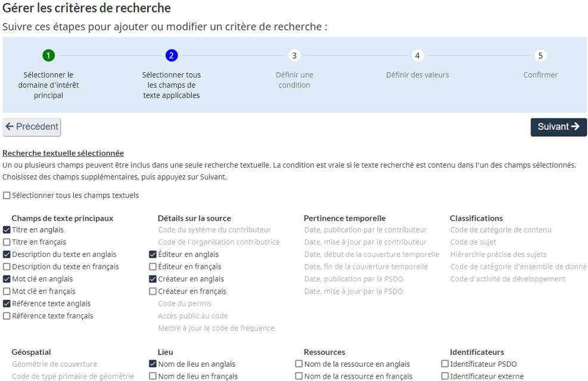Click the green completed step 1 indicator
Image resolution: width=588 pixels, height=381 pixels.
(48, 55)
